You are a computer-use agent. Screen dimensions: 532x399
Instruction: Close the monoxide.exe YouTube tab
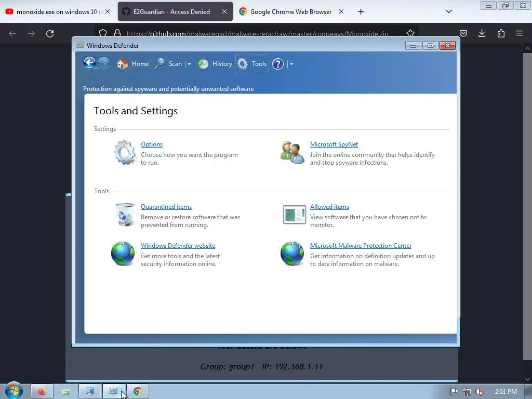[x=108, y=11]
